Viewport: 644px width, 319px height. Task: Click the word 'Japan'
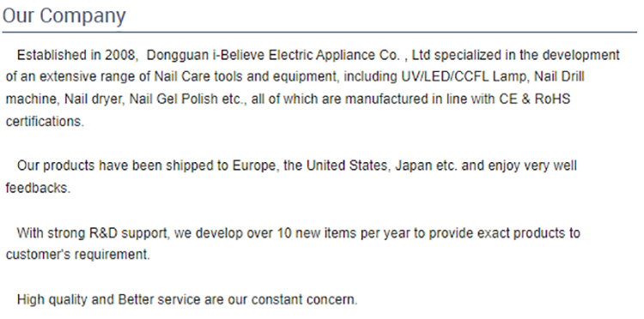coord(414,166)
